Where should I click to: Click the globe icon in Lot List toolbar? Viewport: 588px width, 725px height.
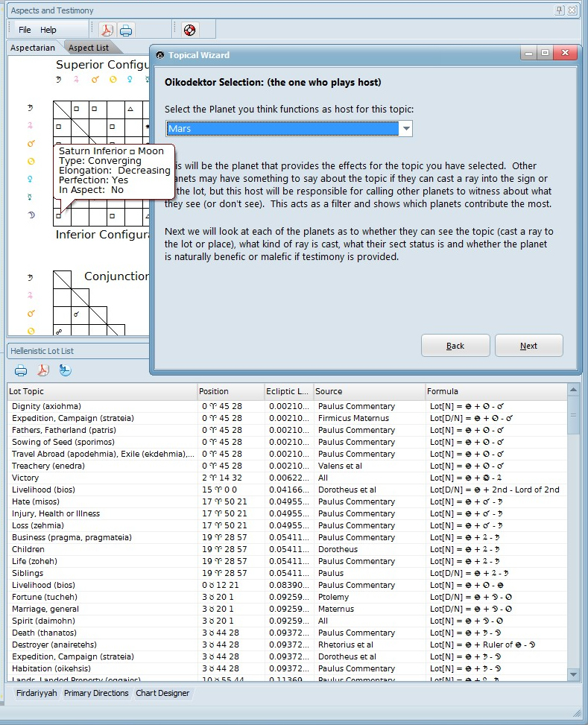[x=65, y=370]
